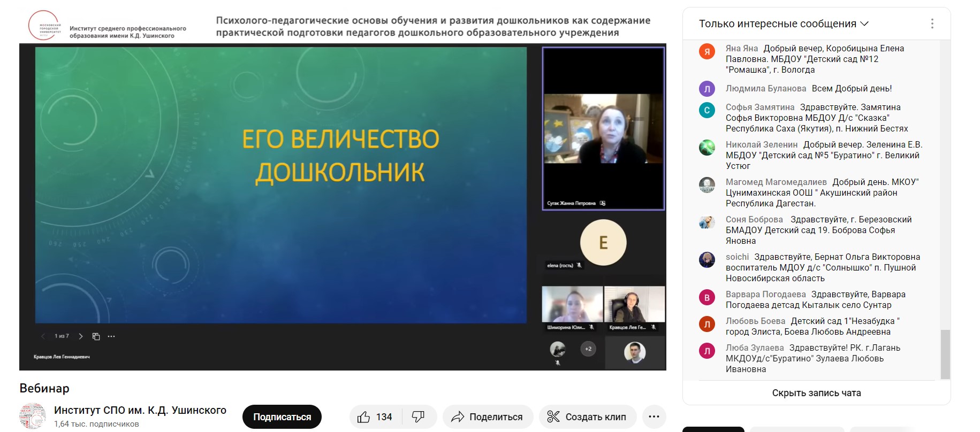
Task: Open more actions menu beside Создать клип
Action: pos(654,417)
